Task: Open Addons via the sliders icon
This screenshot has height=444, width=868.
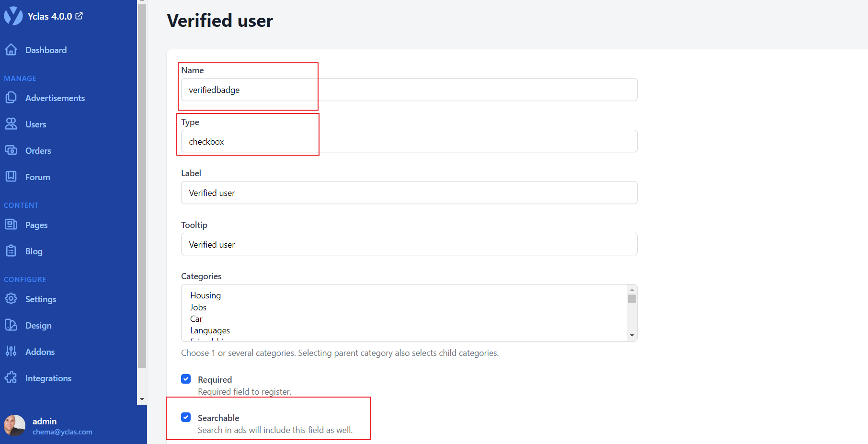Action: tap(11, 352)
